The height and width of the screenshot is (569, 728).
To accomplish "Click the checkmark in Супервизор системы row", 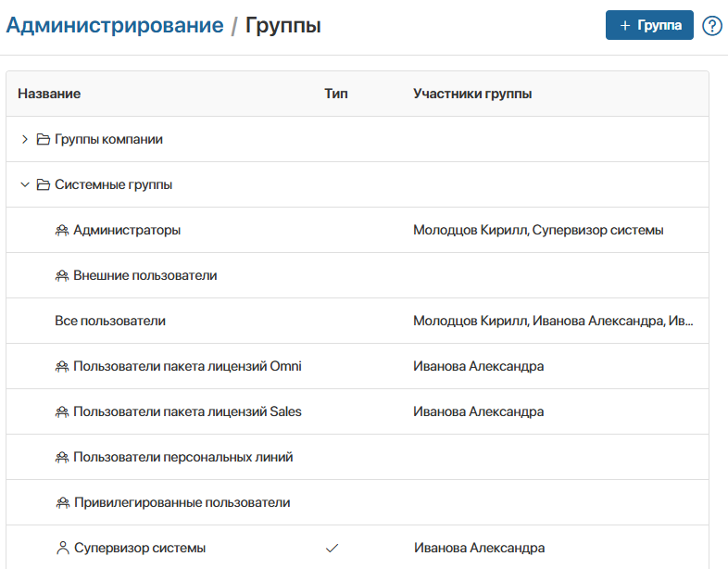I will click(332, 549).
